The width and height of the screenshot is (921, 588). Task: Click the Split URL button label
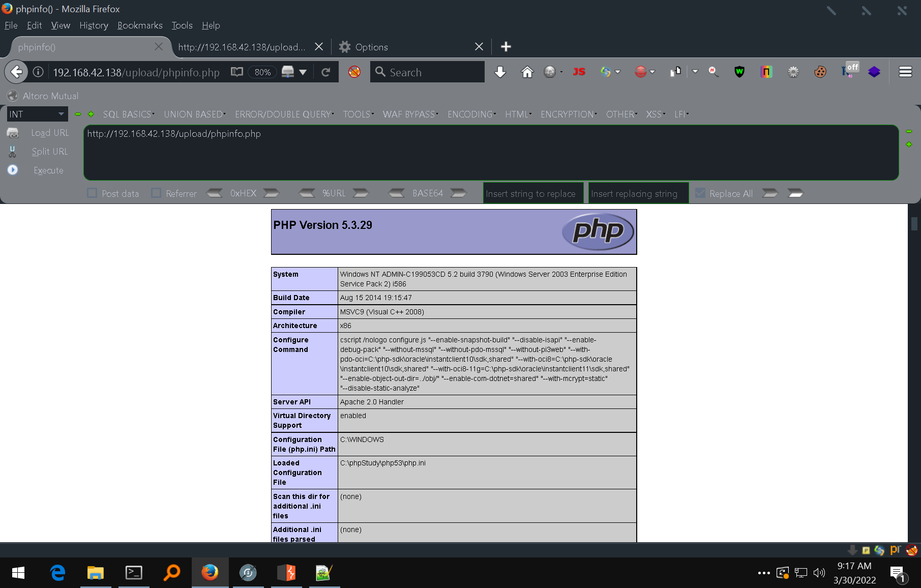tap(50, 152)
